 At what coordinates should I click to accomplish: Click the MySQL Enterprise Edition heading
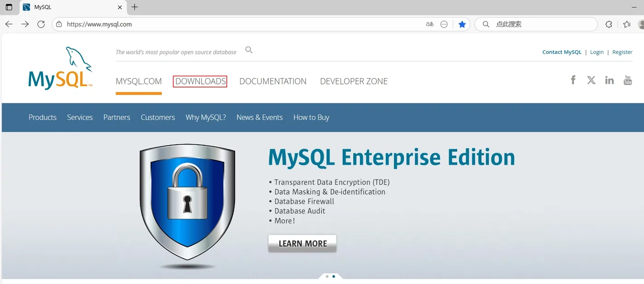(391, 157)
